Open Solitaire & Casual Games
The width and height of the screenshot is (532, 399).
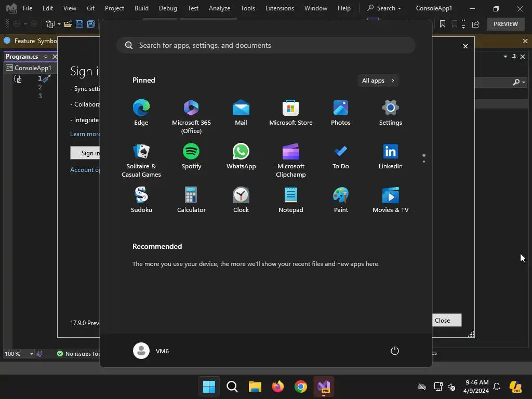(x=141, y=160)
